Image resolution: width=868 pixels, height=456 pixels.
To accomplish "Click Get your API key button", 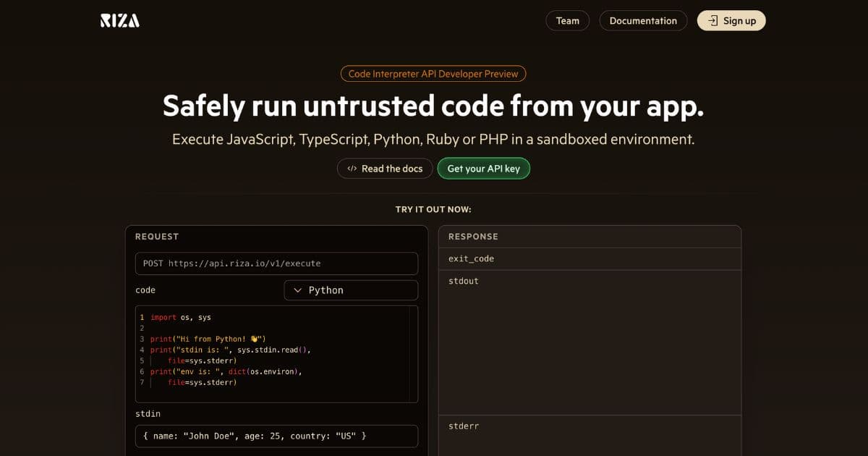I will click(x=484, y=169).
